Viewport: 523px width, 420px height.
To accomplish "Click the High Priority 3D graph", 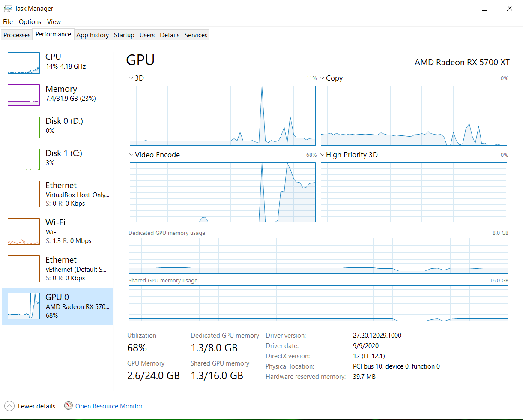I will click(414, 192).
